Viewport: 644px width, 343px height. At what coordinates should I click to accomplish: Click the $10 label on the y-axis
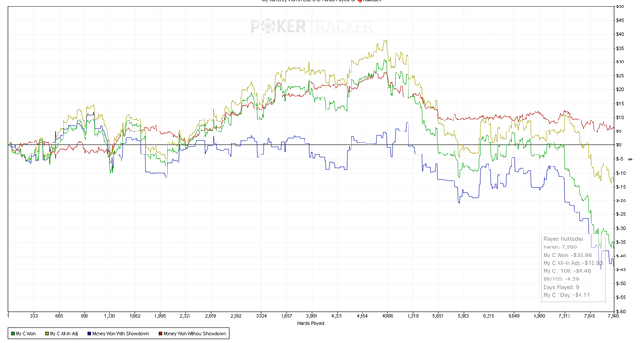620,118
